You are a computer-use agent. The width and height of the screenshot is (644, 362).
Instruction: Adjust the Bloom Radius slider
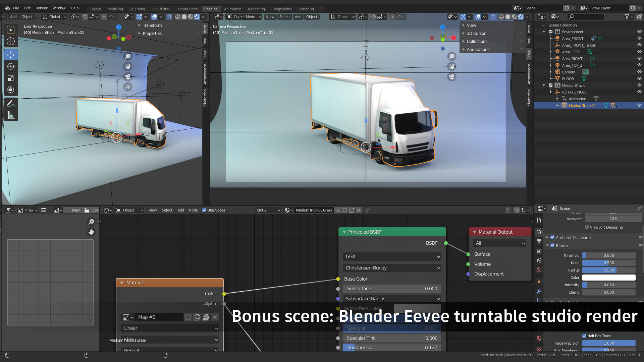pyautogui.click(x=609, y=270)
